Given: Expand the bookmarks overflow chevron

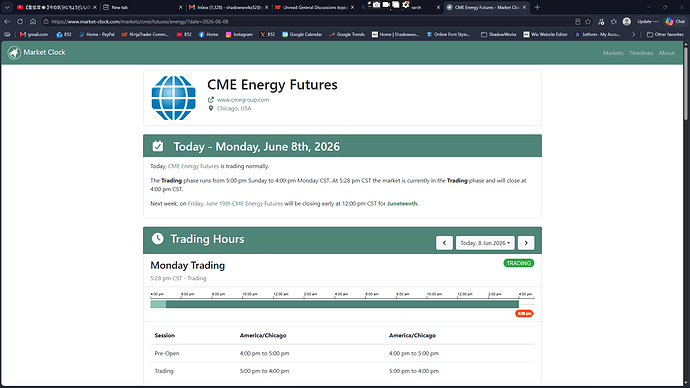Looking at the screenshot, I should pyautogui.click(x=634, y=34).
